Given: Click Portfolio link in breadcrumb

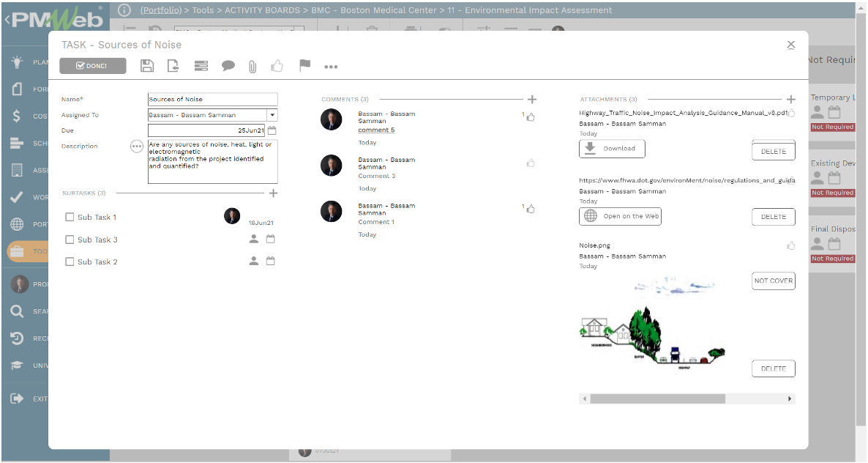Looking at the screenshot, I should pyautogui.click(x=162, y=10).
